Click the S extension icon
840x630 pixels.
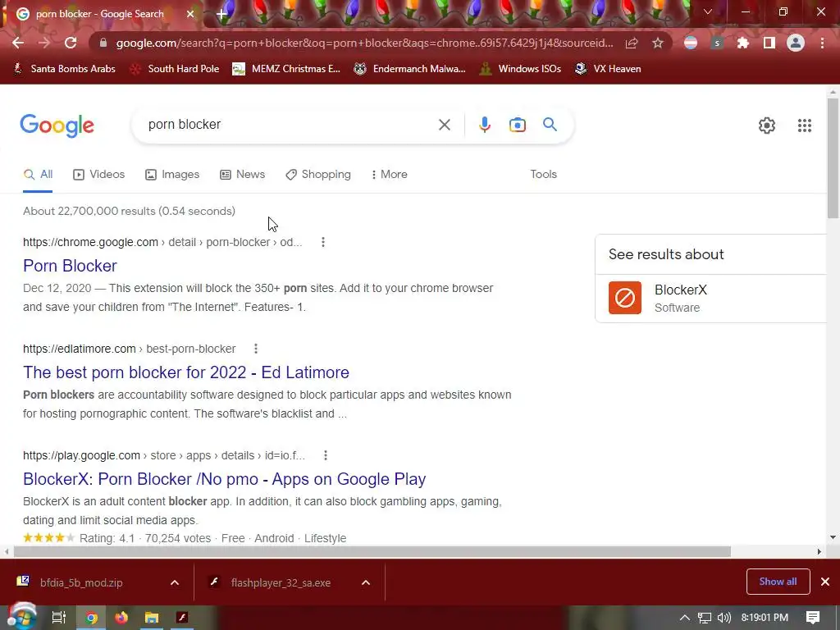pyautogui.click(x=717, y=43)
